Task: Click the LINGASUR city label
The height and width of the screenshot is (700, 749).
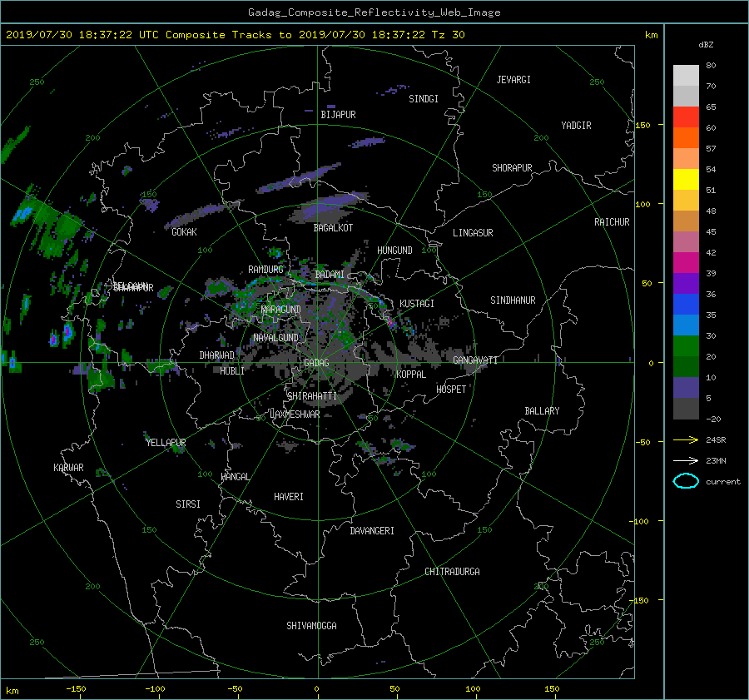Action: pyautogui.click(x=473, y=233)
